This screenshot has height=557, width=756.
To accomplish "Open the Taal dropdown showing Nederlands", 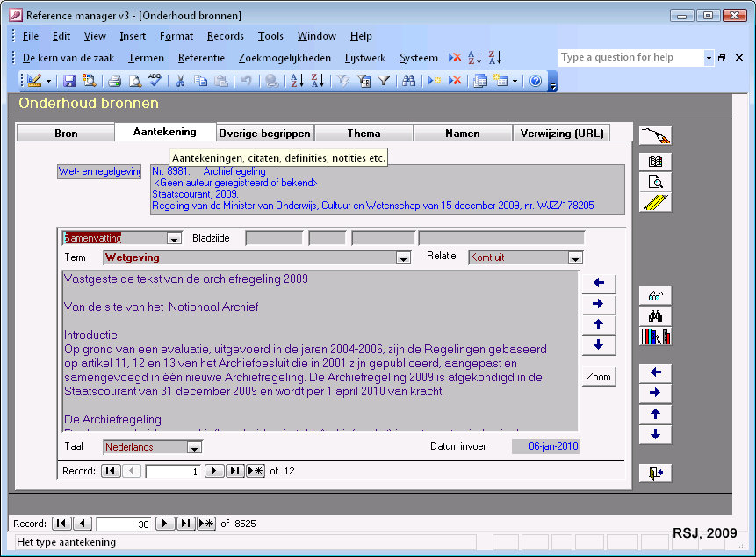I will tap(194, 447).
